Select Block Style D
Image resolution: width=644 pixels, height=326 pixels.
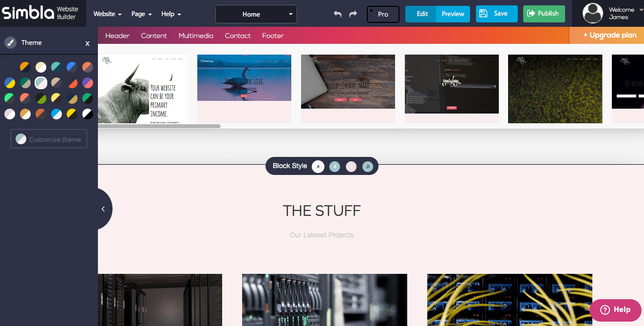[368, 166]
